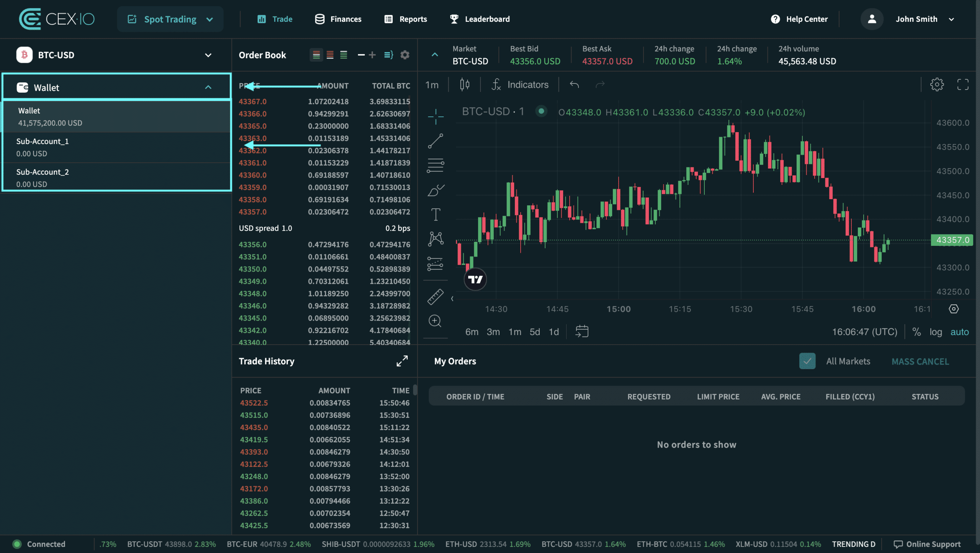Open the BTC-USD pair selector
Screen dimensions: 980x553
tap(116, 55)
